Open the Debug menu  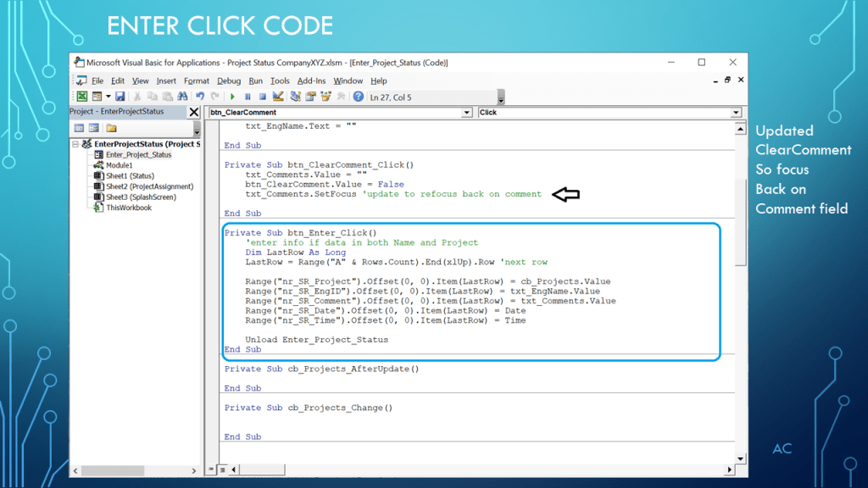(x=229, y=81)
